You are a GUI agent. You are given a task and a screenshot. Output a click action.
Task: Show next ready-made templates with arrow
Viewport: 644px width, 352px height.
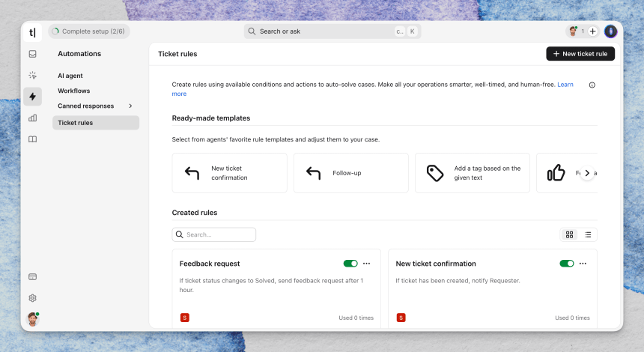[x=587, y=173]
